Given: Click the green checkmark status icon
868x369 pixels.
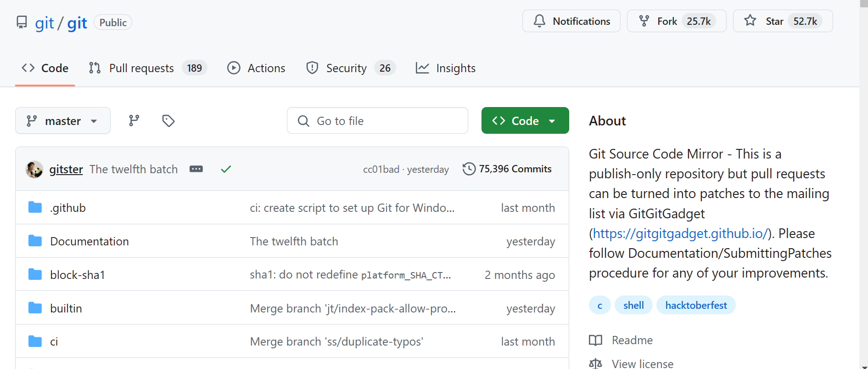Looking at the screenshot, I should pos(226,169).
